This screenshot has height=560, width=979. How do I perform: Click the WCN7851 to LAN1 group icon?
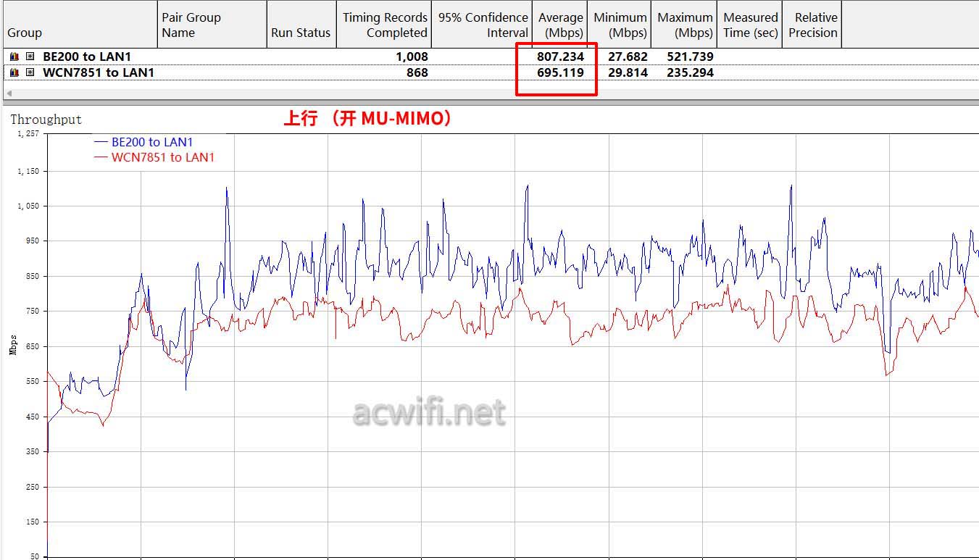coord(14,72)
